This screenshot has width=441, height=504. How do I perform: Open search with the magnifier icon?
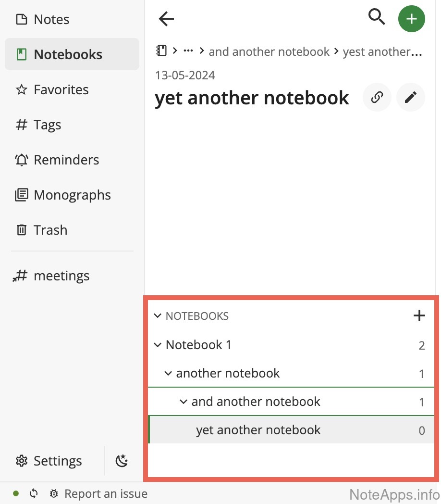click(377, 18)
